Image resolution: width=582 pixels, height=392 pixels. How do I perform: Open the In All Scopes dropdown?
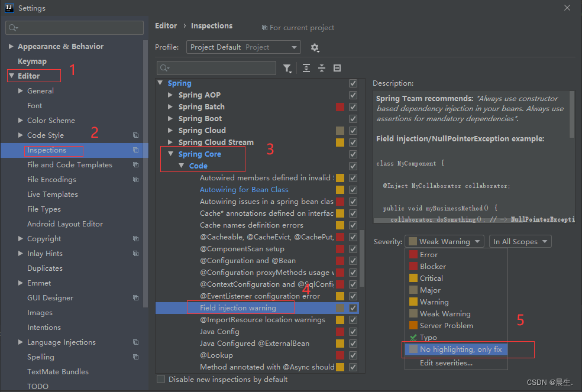pyautogui.click(x=520, y=242)
